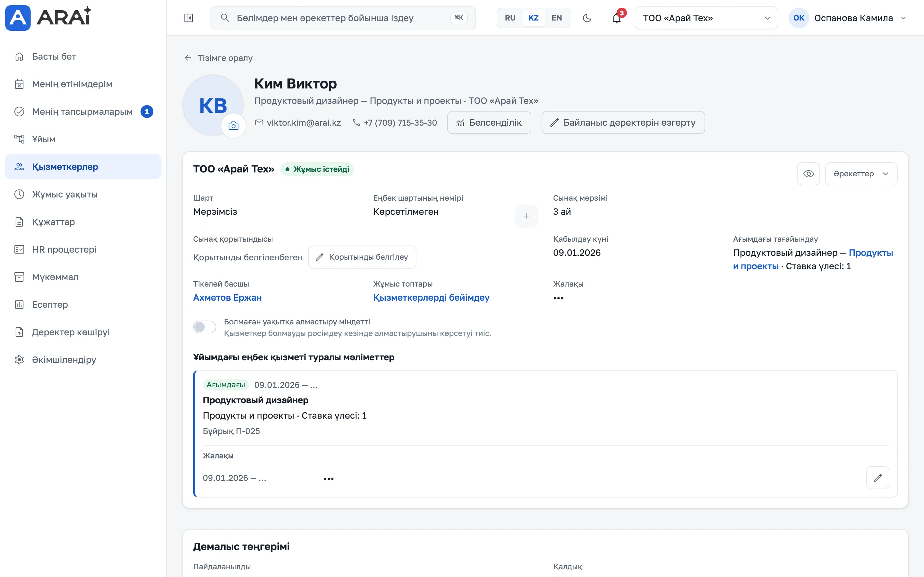Click Қорытынды белгілеу button
Screen dimensions: 924x577
[x=362, y=257]
